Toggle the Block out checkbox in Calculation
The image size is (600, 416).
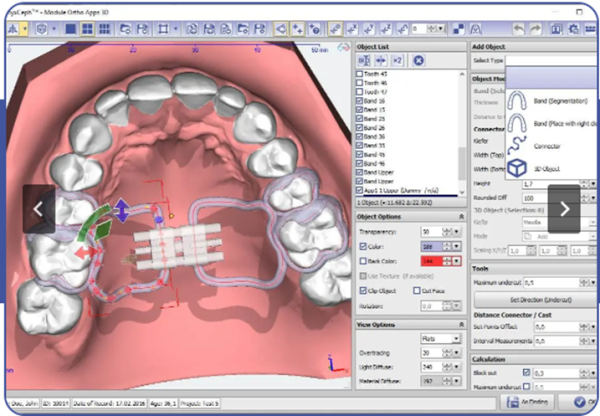(527, 372)
